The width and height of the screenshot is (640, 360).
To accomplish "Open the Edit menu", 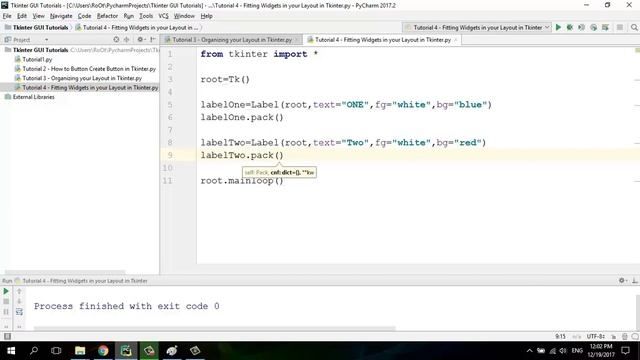I will pos(22,16).
